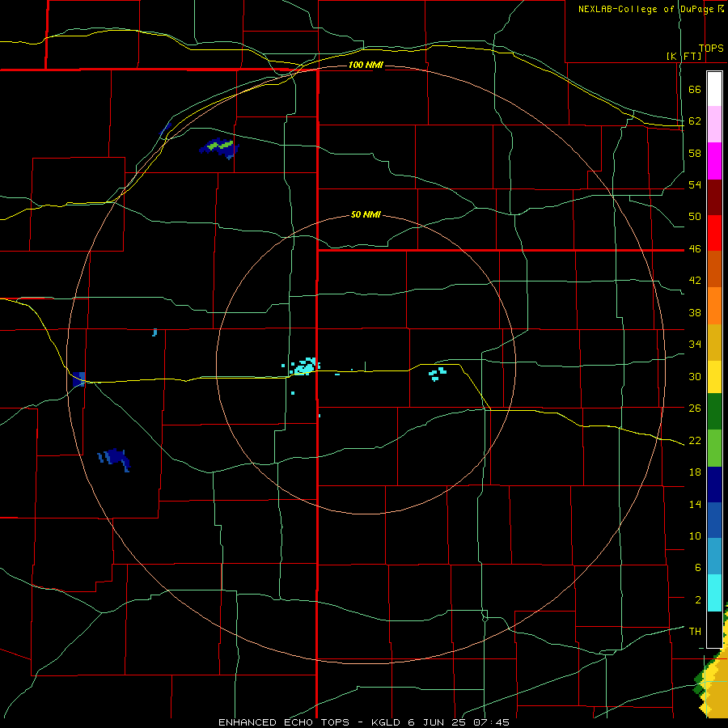Click the 38 legend value
This screenshot has width=728, height=728.
(x=695, y=312)
